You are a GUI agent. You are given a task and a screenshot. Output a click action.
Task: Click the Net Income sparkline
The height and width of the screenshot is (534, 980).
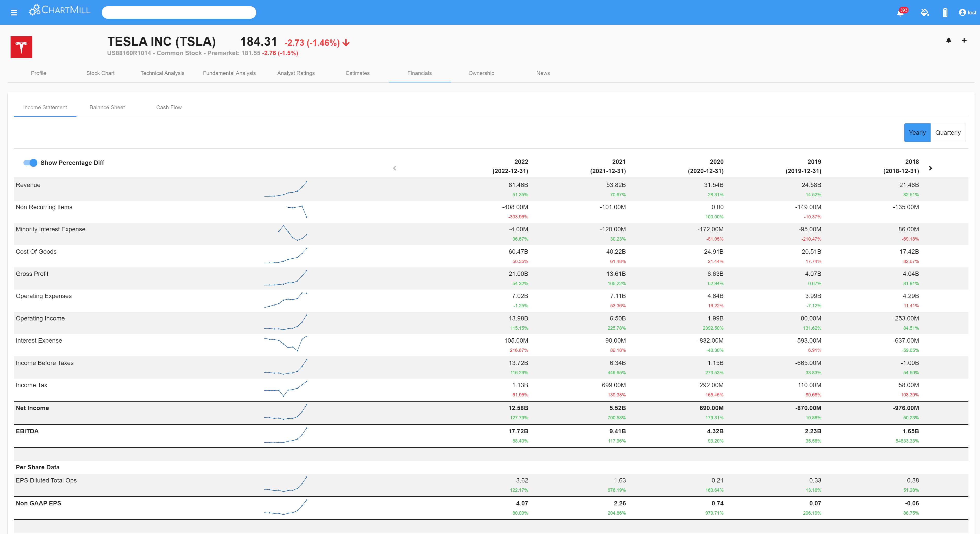tap(286, 412)
